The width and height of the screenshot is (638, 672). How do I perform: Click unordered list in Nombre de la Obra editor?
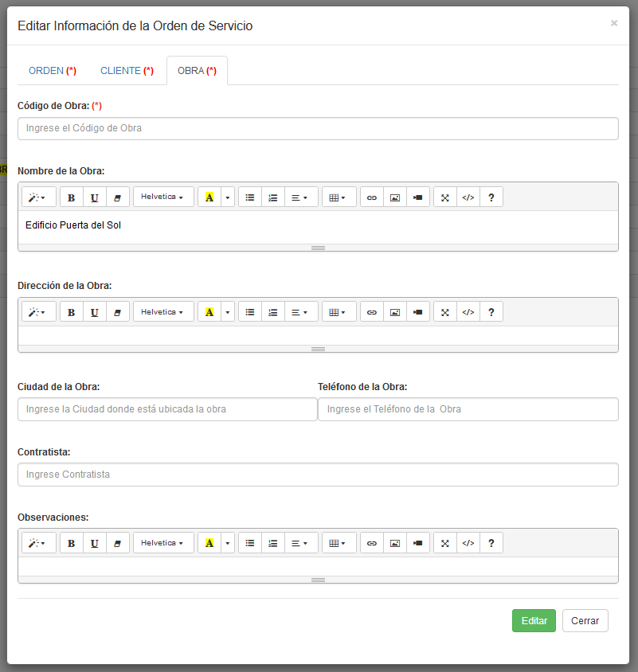[250, 197]
